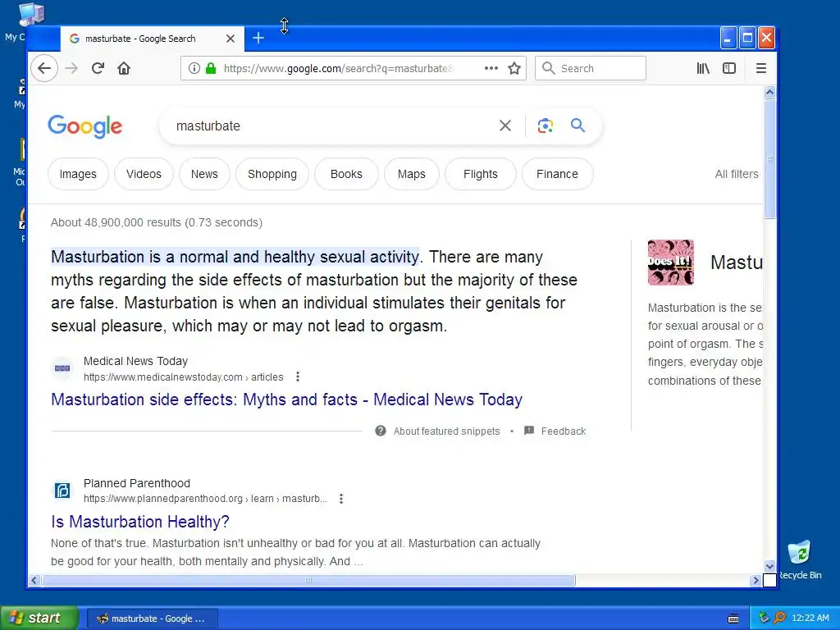Filter results by Images
Image resolution: width=840 pixels, height=630 pixels.
pos(78,174)
